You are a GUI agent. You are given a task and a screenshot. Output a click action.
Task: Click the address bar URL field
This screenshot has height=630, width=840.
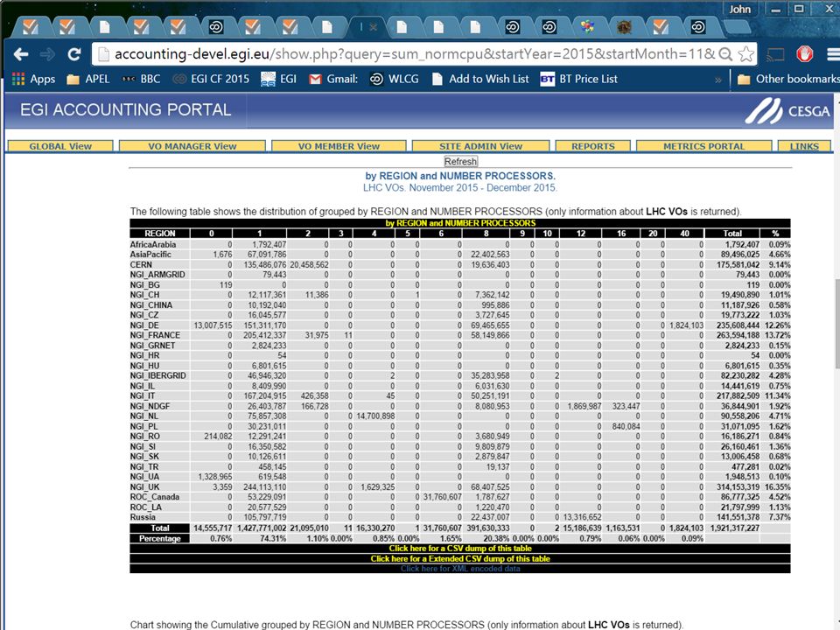(414, 54)
